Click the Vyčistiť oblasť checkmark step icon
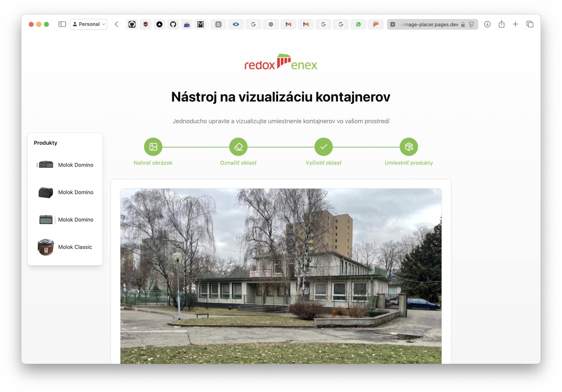This screenshot has height=392, width=562. (x=323, y=147)
